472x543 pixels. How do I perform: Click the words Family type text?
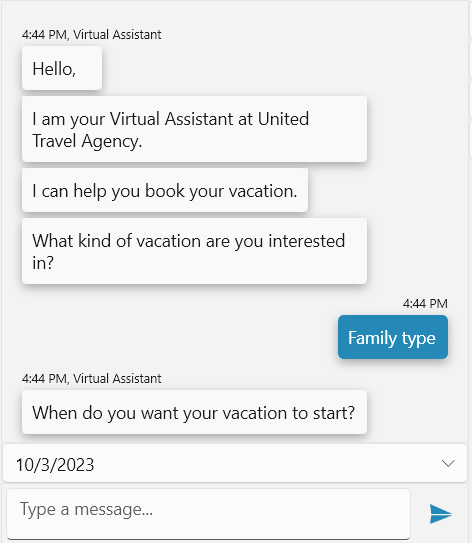(x=392, y=338)
